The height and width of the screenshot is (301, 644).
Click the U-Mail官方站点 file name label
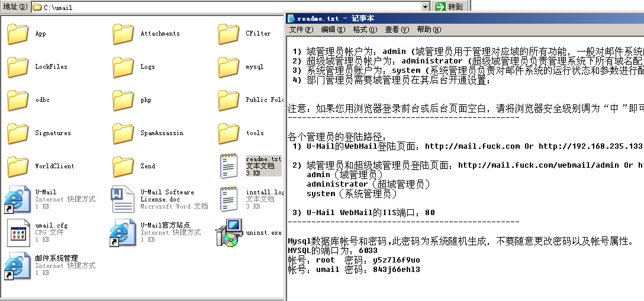click(x=166, y=225)
